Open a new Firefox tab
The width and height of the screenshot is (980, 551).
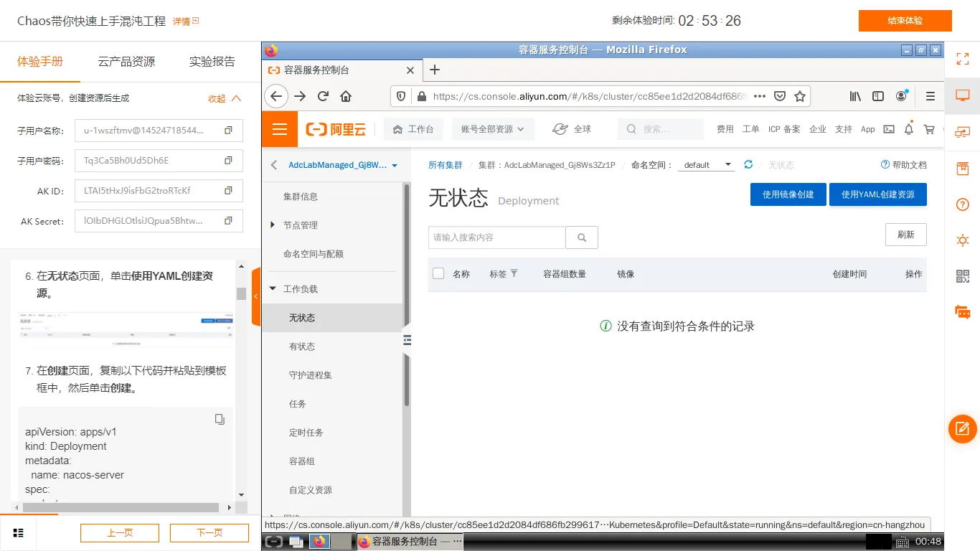click(434, 70)
